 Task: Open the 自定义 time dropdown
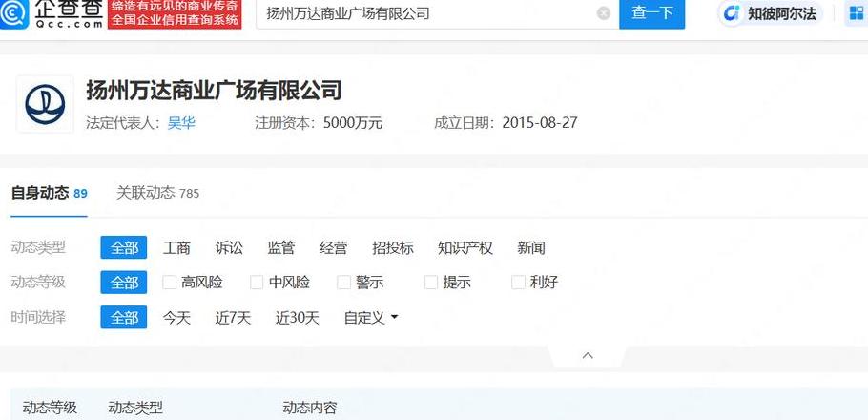371,318
